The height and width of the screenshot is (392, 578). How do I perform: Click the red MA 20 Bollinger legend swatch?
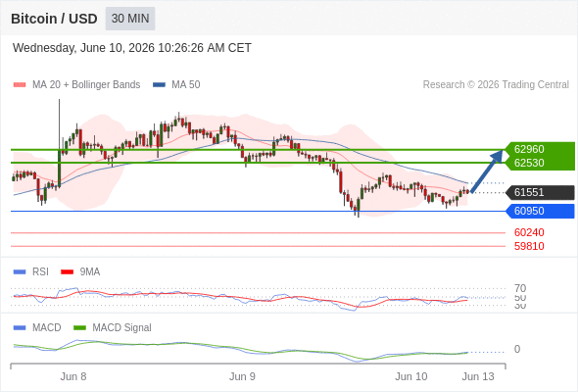(x=20, y=85)
